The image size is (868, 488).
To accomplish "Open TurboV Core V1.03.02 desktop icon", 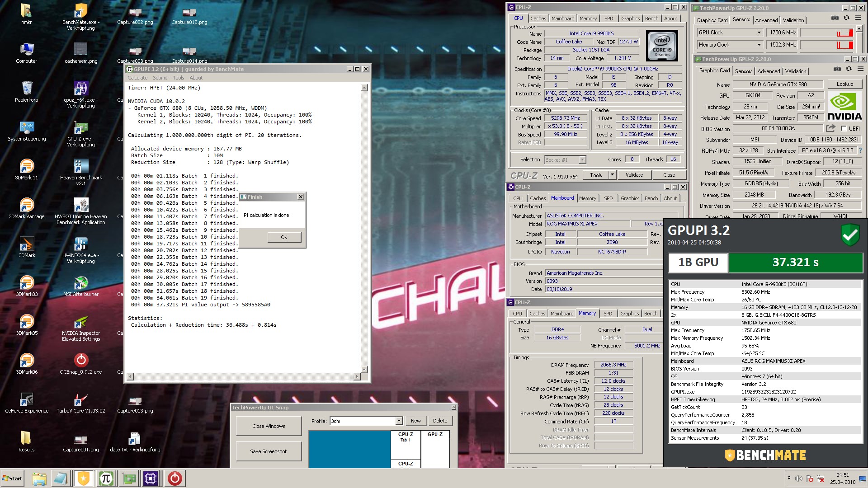I will 81,403.
